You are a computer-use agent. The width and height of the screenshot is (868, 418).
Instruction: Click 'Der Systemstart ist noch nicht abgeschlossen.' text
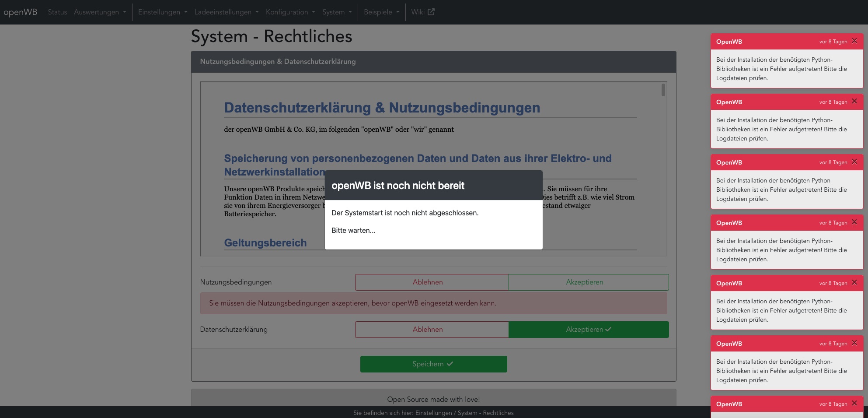click(405, 213)
